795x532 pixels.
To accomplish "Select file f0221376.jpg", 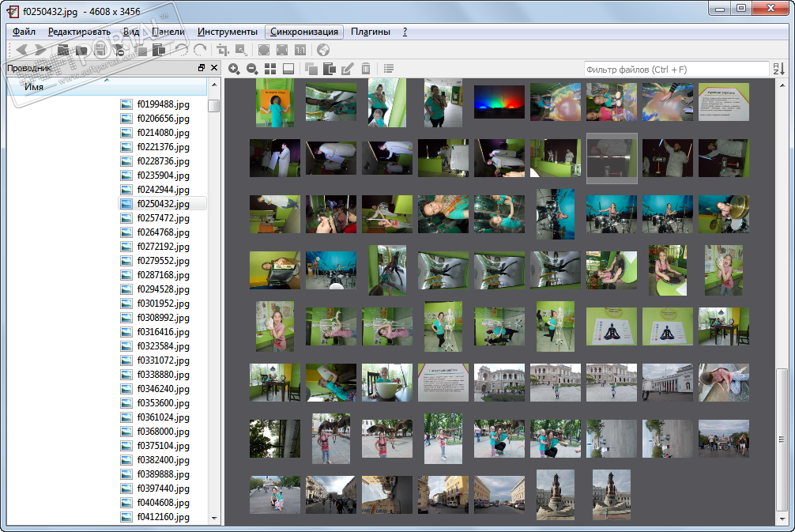I will click(x=163, y=146).
